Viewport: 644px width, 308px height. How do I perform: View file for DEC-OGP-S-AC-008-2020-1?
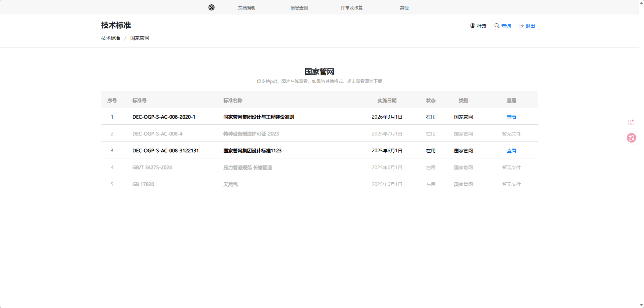click(511, 117)
